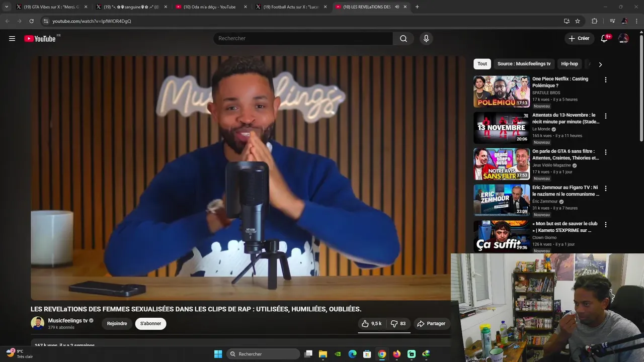
Task: Like the video (9,5 k)
Action: [x=371, y=324]
